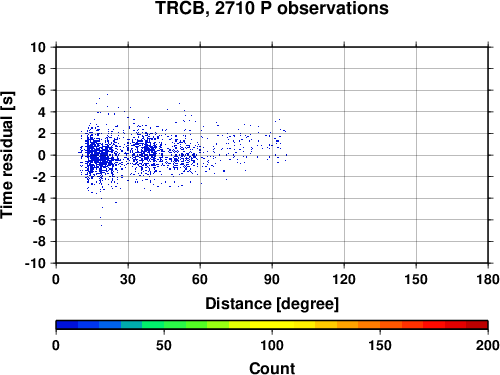500x375 pixels.
Task: Click y-axis tick label '10'
Action: point(38,47)
